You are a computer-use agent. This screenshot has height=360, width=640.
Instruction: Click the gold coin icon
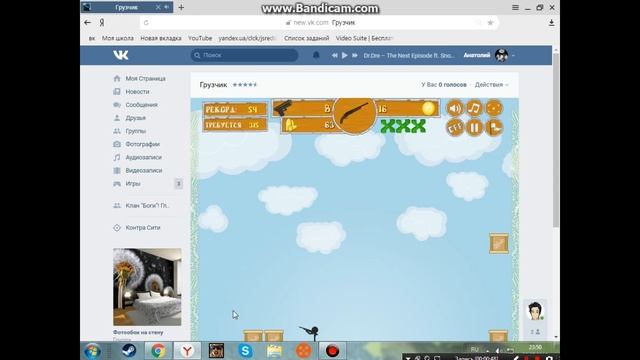click(428, 108)
